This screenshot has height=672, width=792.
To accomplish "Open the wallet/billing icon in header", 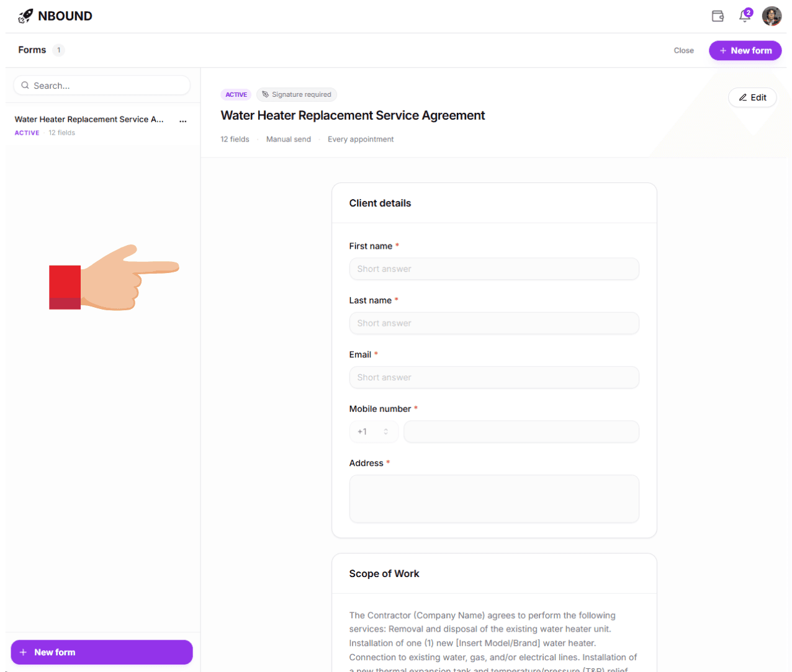I will coord(718,16).
